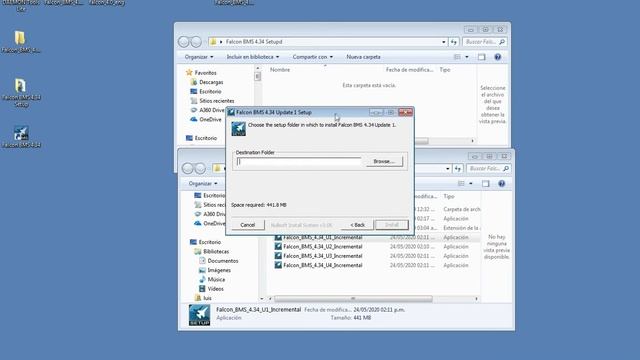The width and height of the screenshot is (640, 360).
Task: Click back arrow in upper Explorer window
Action: click(184, 42)
